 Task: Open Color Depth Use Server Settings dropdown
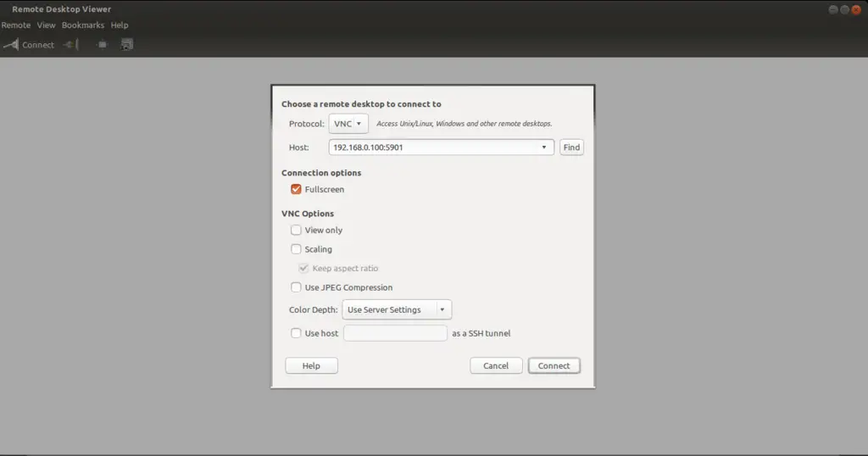[x=397, y=309]
